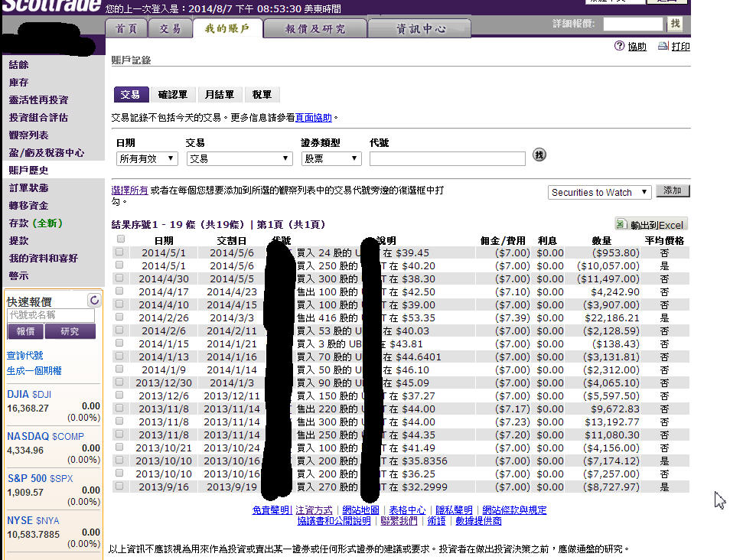Open the 證券類型 dropdown showing 股票
The image size is (730, 560).
[331, 158]
